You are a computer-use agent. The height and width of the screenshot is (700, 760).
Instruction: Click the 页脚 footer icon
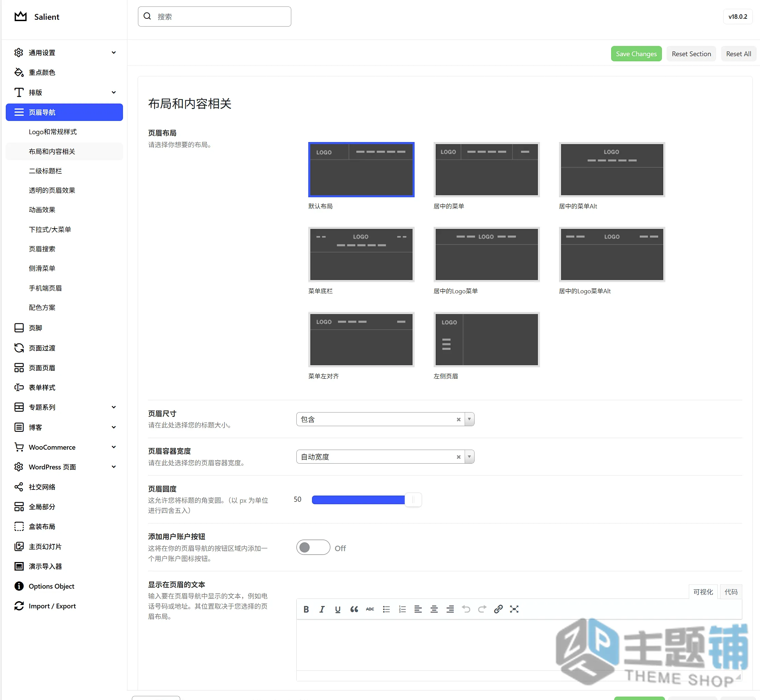(x=19, y=328)
